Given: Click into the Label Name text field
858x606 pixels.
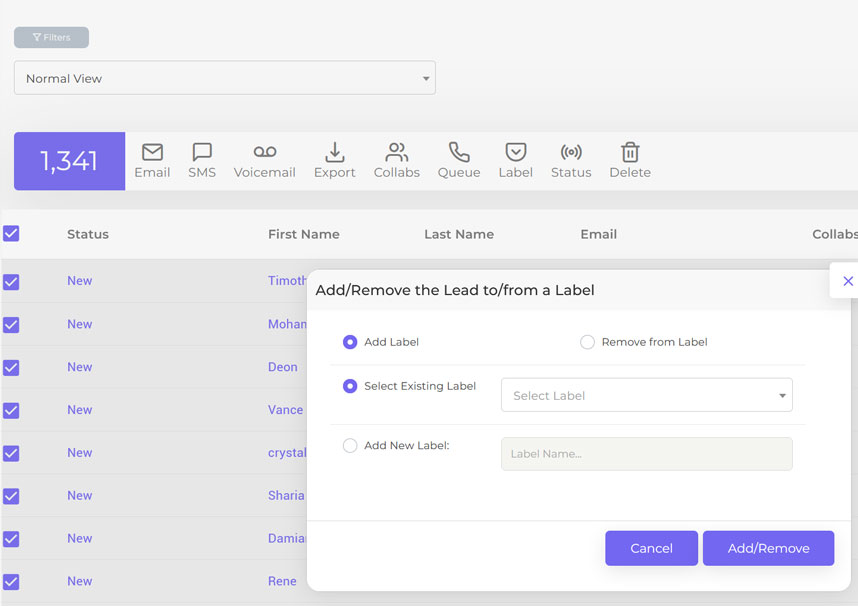Looking at the screenshot, I should pyautogui.click(x=646, y=454).
